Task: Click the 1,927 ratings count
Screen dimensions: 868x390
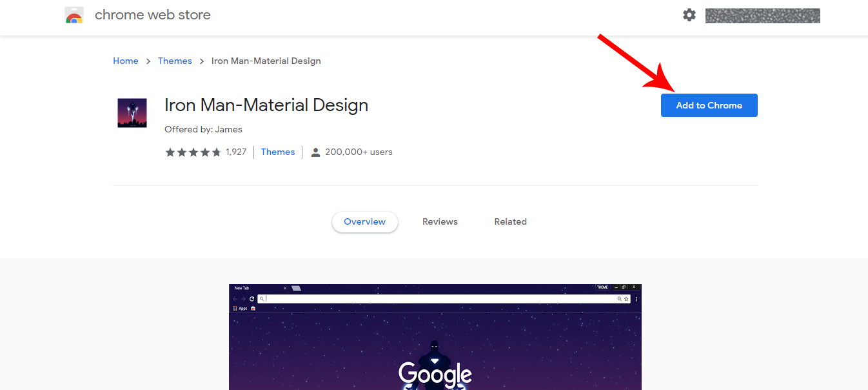Action: point(236,152)
